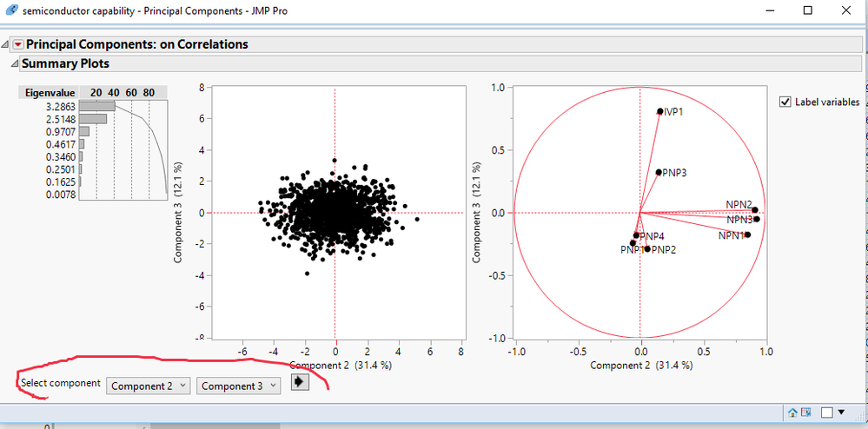Click the JMP application icon in title bar
Viewport: 868px width, 429px height.
click(x=10, y=10)
